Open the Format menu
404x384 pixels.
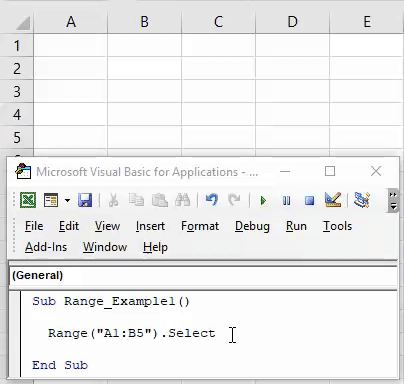(200, 226)
